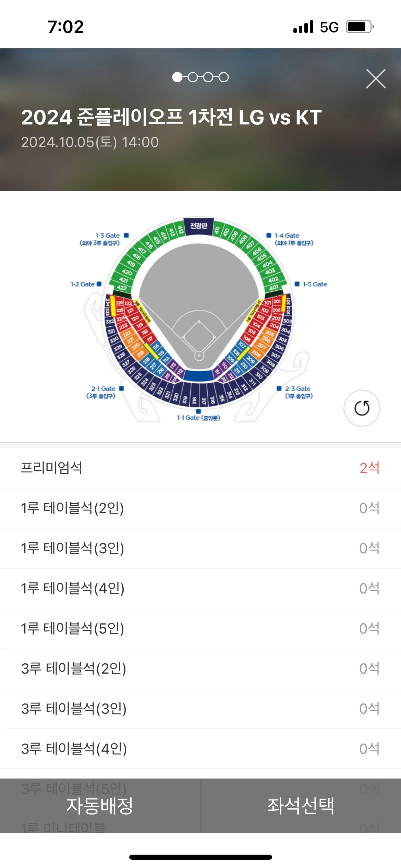The width and height of the screenshot is (401, 868).
Task: Tap the refresh seat map icon
Action: point(362,408)
